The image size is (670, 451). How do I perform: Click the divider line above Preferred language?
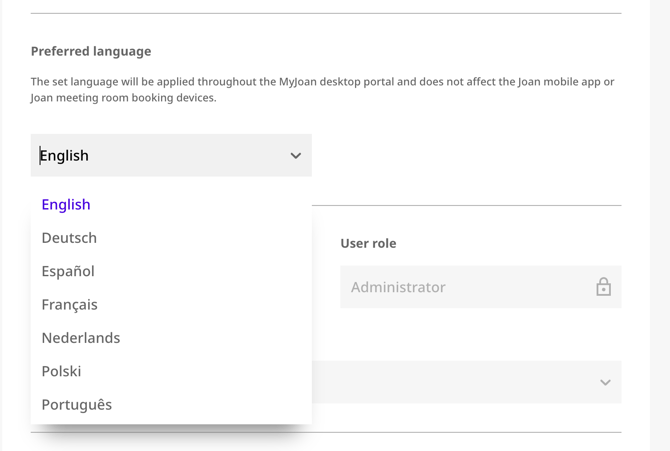click(325, 14)
